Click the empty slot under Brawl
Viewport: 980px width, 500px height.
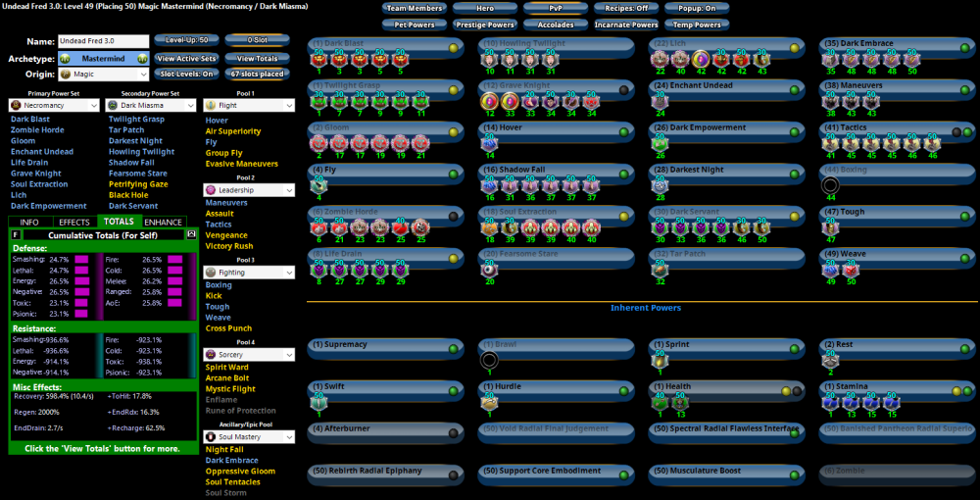click(489, 360)
